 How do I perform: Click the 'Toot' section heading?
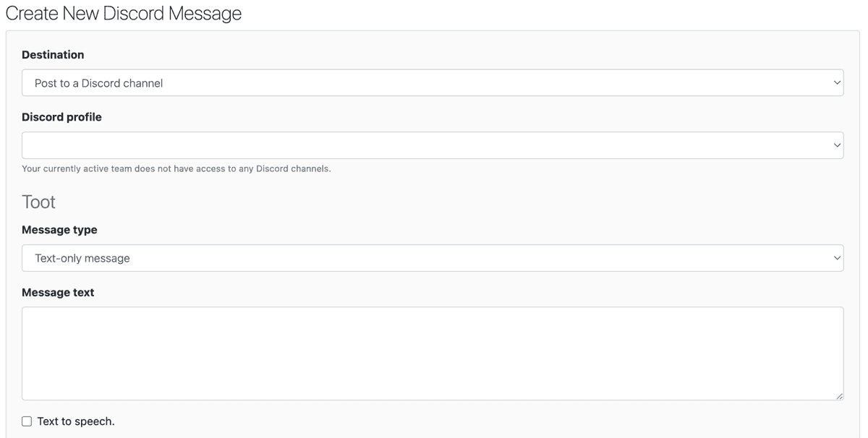point(38,202)
